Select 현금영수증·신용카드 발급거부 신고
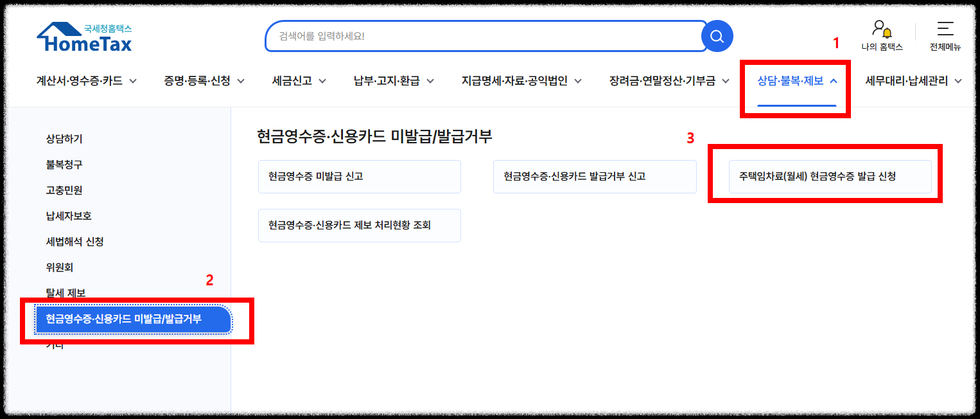 595,176
